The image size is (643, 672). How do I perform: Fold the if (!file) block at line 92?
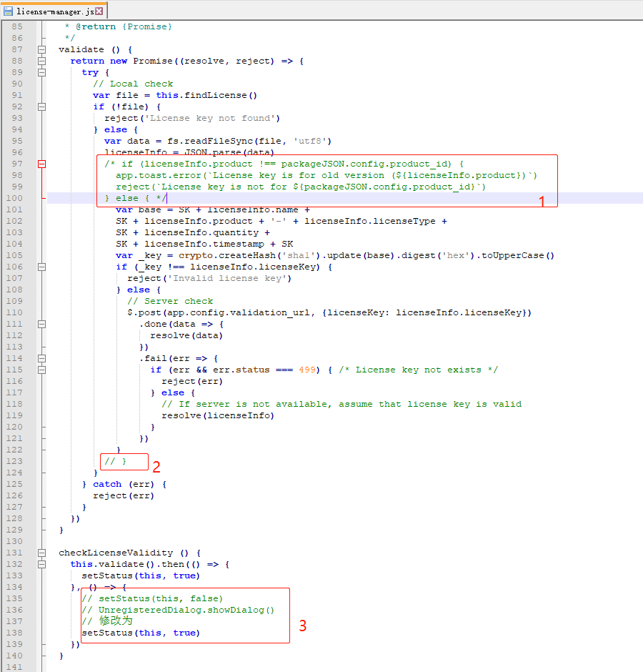[41, 107]
